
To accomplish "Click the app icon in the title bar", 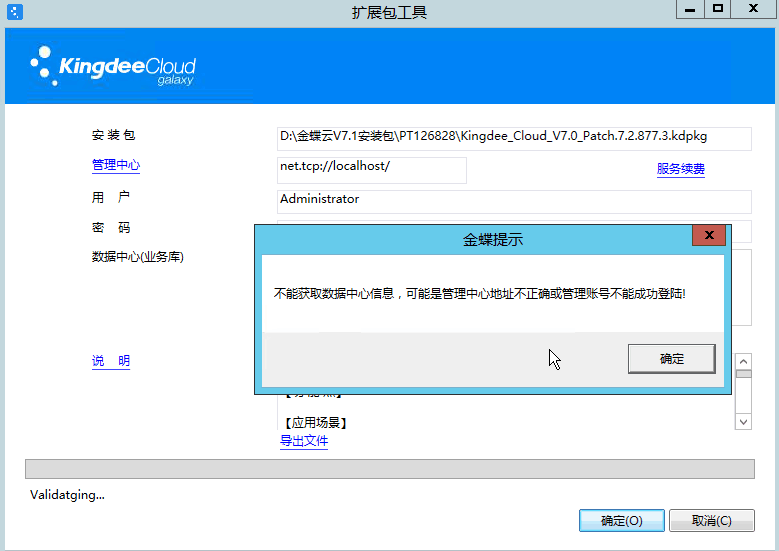I will coord(15,11).
